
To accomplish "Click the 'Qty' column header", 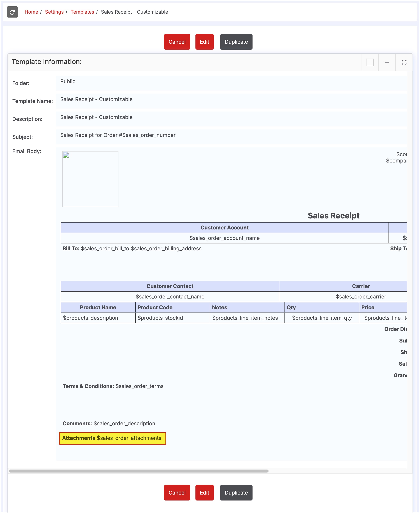I will pyautogui.click(x=322, y=307).
